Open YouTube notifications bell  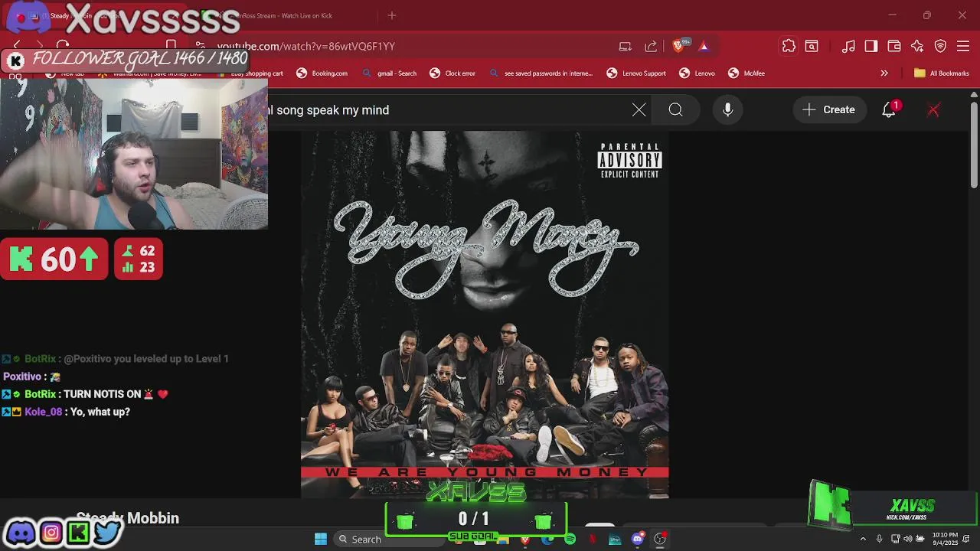coord(889,110)
